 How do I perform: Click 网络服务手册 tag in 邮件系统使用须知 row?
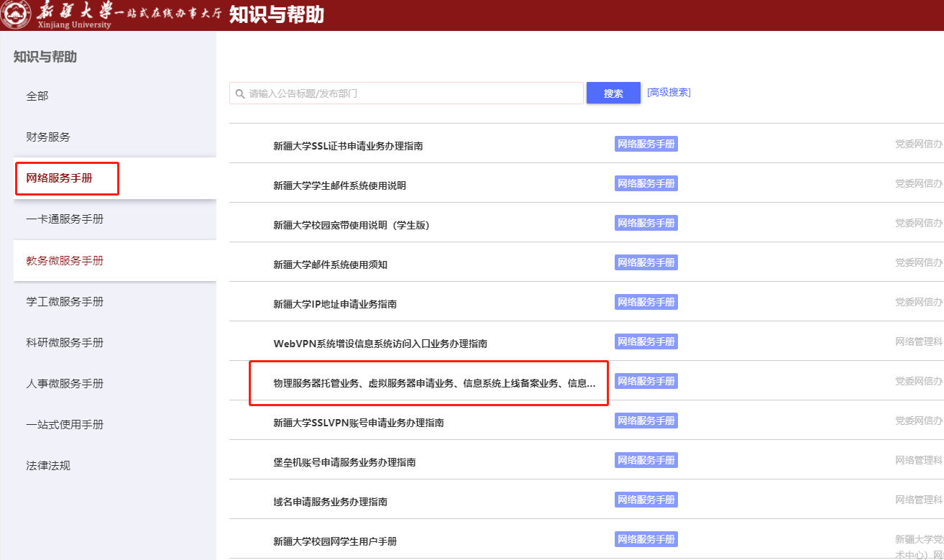(x=646, y=262)
